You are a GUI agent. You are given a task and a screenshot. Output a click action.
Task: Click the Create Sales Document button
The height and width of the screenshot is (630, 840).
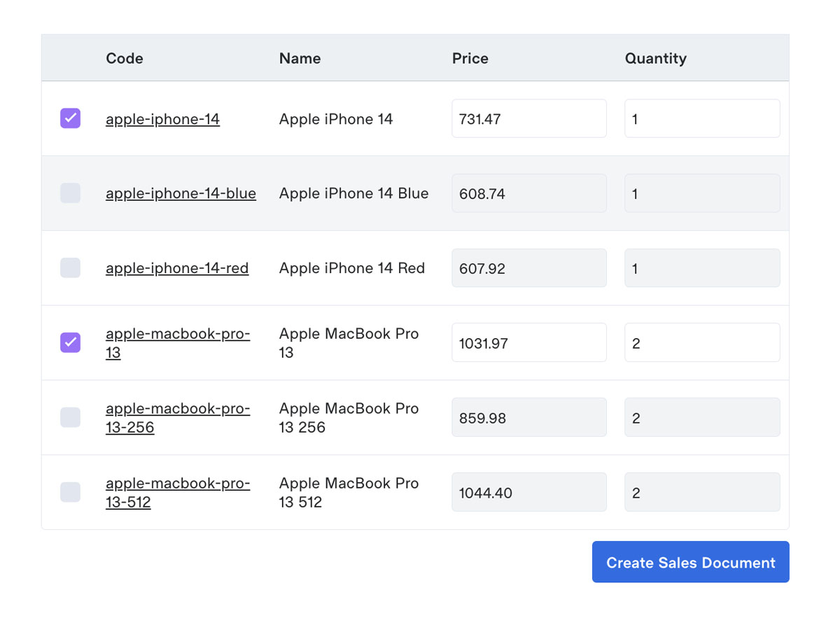pyautogui.click(x=690, y=562)
